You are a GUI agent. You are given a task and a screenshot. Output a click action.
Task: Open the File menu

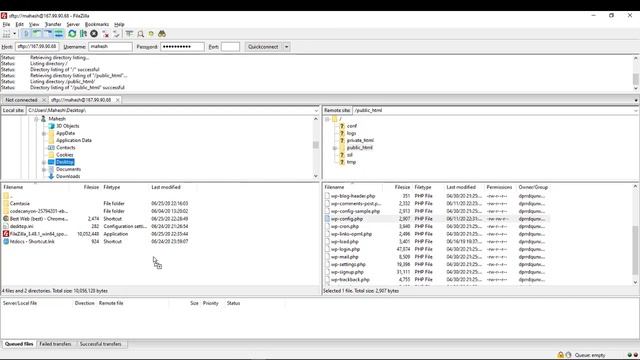click(x=6, y=24)
